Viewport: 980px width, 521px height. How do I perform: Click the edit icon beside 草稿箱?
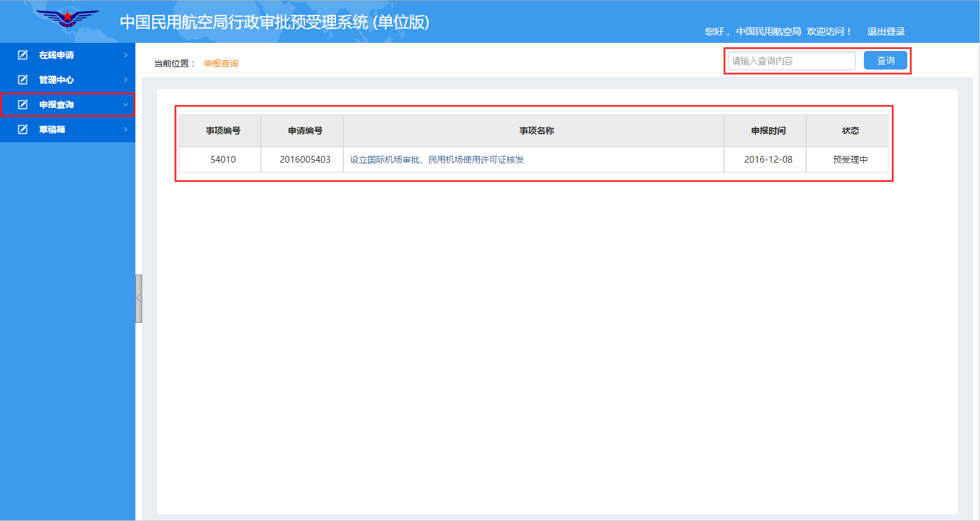(23, 129)
